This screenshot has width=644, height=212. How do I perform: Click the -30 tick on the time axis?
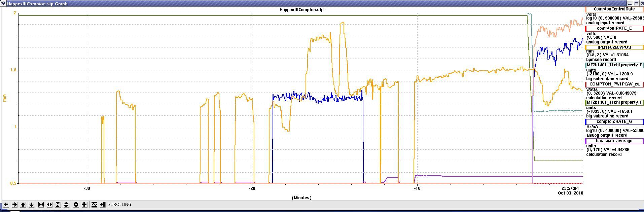point(87,188)
